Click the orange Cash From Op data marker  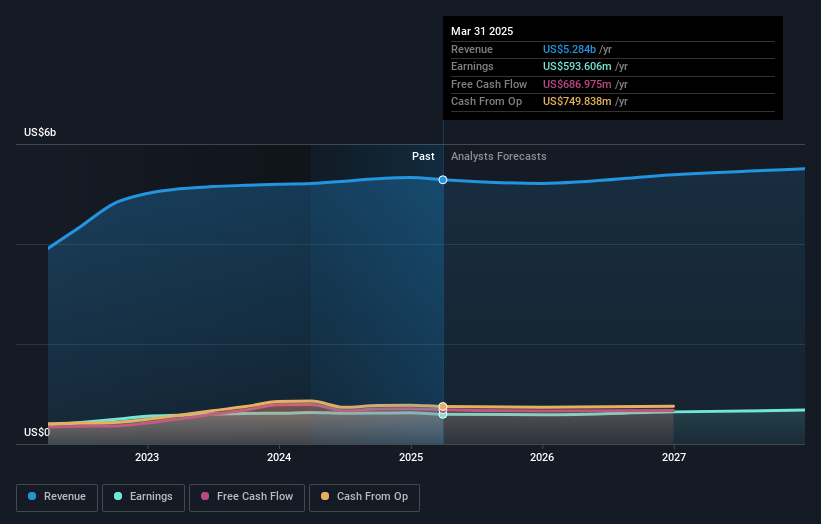[x=443, y=406]
